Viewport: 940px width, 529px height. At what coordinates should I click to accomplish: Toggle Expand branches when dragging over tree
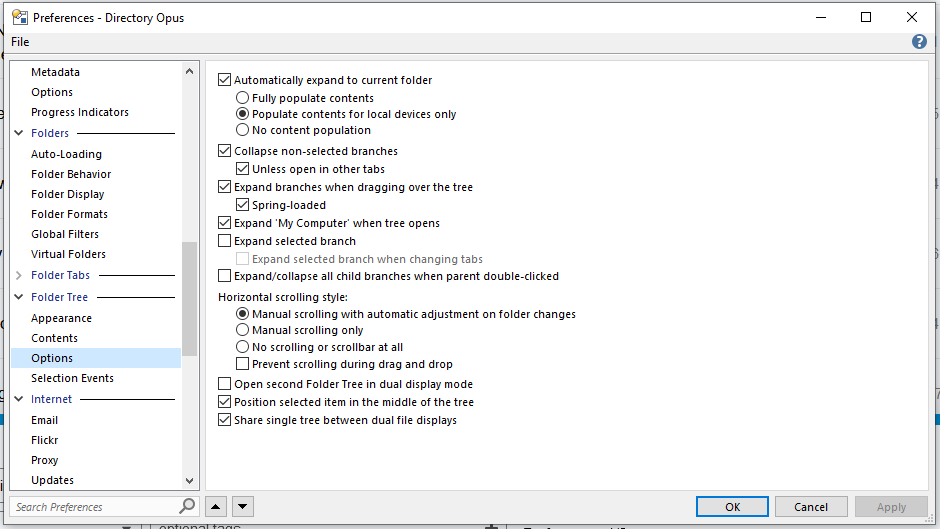(224, 187)
